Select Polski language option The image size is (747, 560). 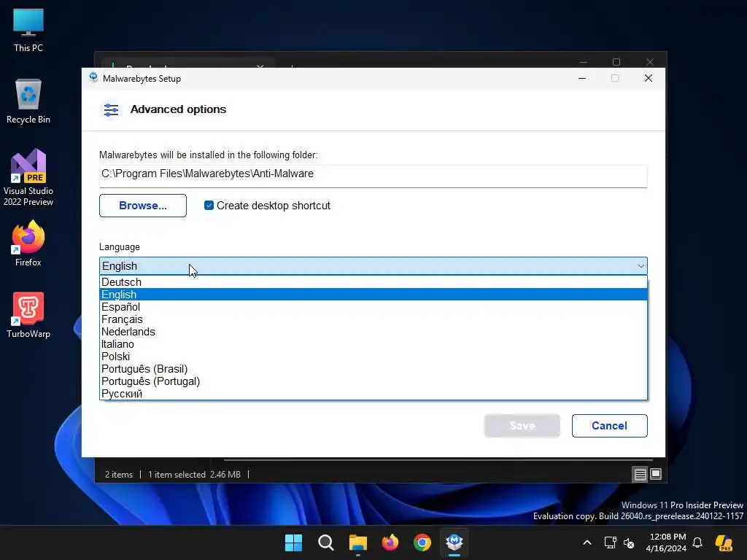[x=373, y=356]
